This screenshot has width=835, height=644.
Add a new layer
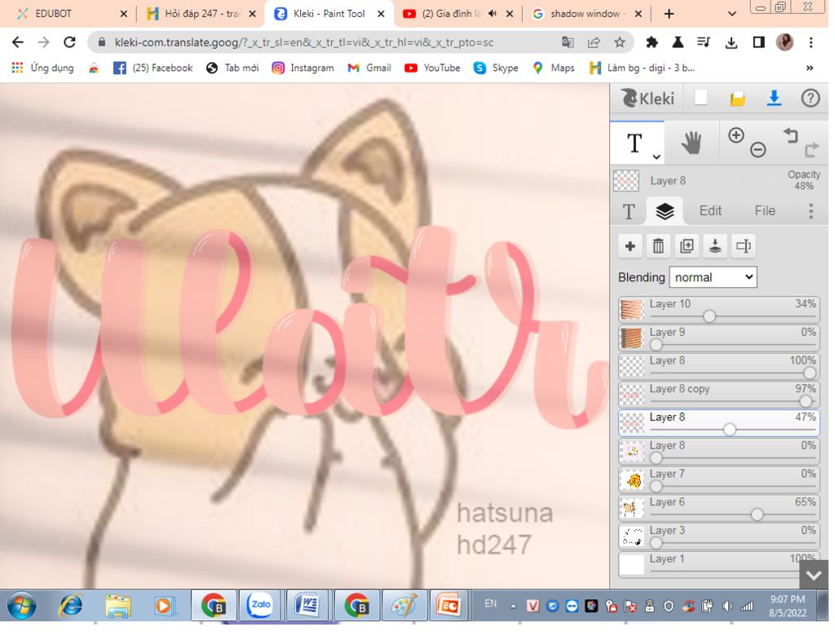630,246
